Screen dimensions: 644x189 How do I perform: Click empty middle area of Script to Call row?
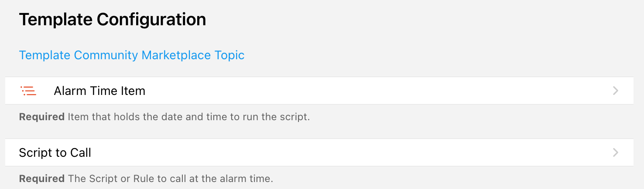click(349, 152)
